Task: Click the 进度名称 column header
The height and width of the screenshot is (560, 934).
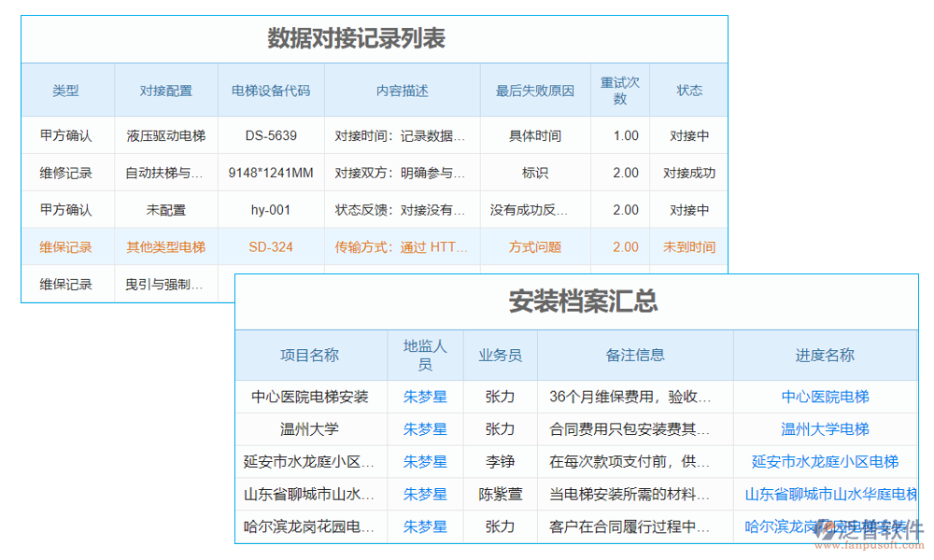Action: pyautogui.click(x=825, y=355)
